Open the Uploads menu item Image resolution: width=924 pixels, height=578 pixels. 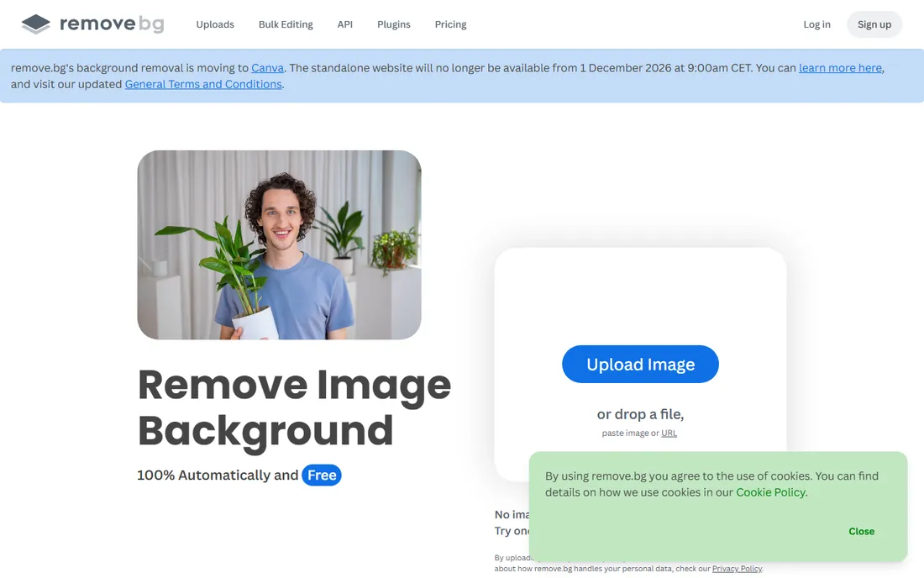tap(215, 24)
